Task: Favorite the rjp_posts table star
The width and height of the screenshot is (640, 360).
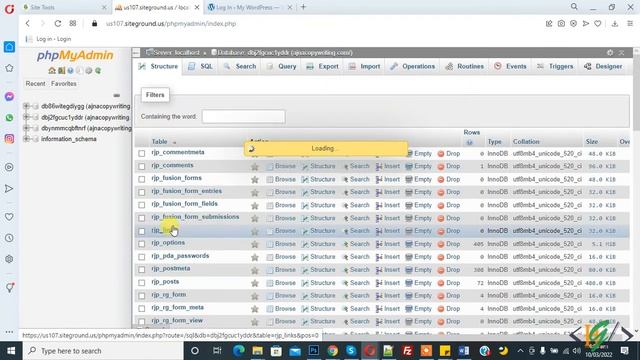Action: 255,283
